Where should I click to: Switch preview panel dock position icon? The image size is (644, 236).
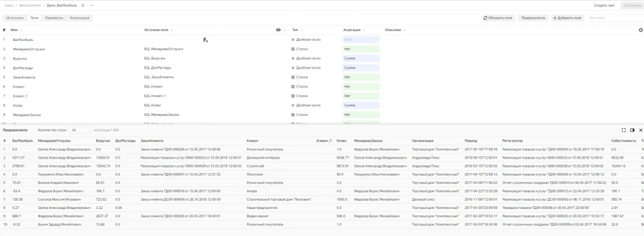coord(632,130)
